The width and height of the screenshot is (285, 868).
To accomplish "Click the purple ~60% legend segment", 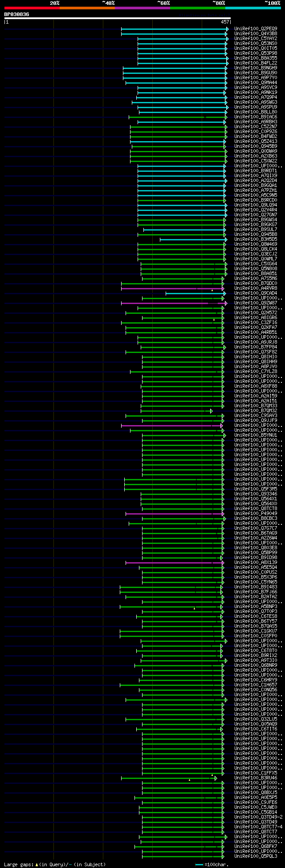I will pyautogui.click(x=142, y=8).
